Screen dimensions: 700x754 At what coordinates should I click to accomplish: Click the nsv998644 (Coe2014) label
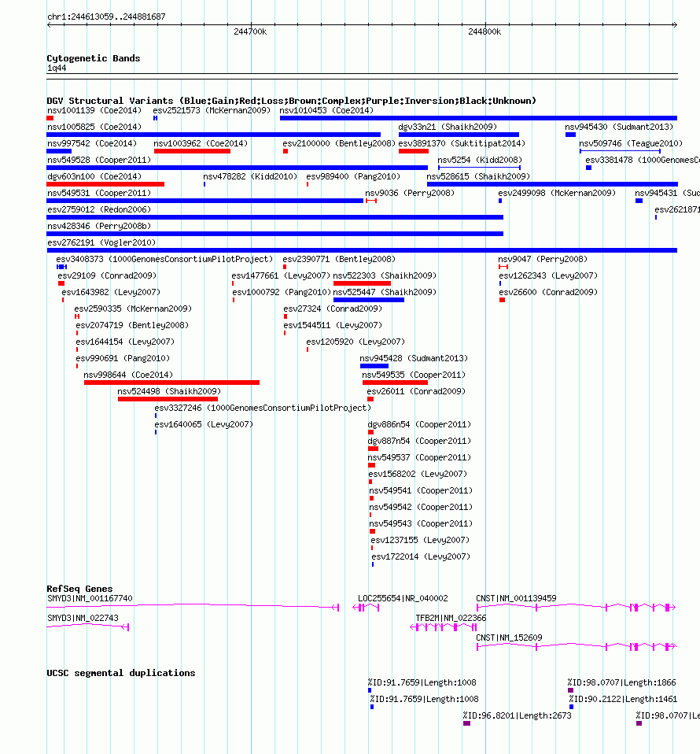(x=128, y=375)
